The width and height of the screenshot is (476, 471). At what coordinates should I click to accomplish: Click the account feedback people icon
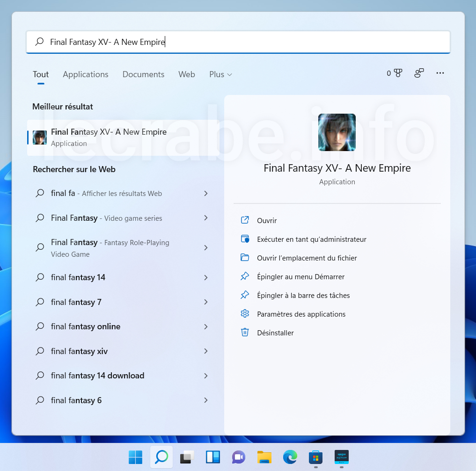click(x=419, y=73)
